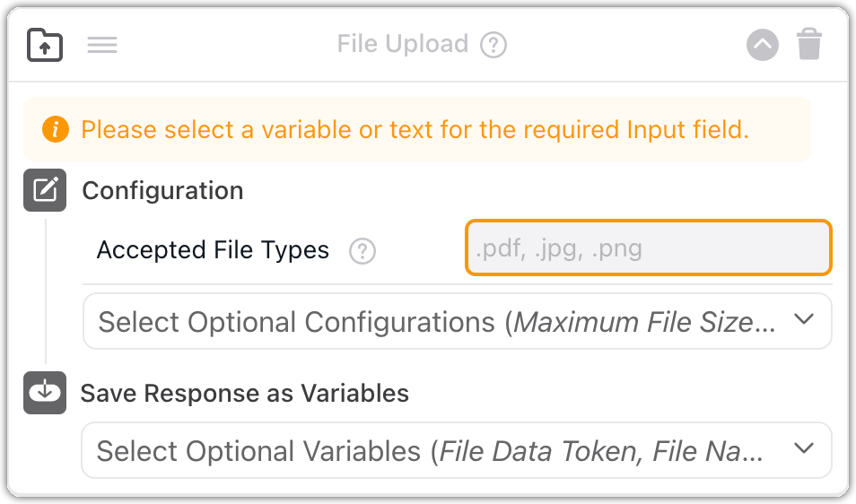Image resolution: width=856 pixels, height=504 pixels.
Task: Focus the Accepted File Types input field
Action: [648, 248]
